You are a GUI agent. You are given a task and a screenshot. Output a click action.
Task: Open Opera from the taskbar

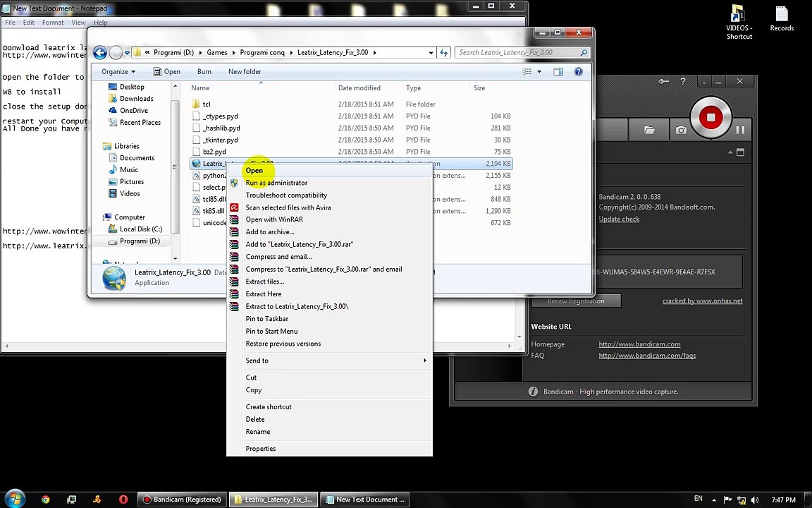(123, 500)
